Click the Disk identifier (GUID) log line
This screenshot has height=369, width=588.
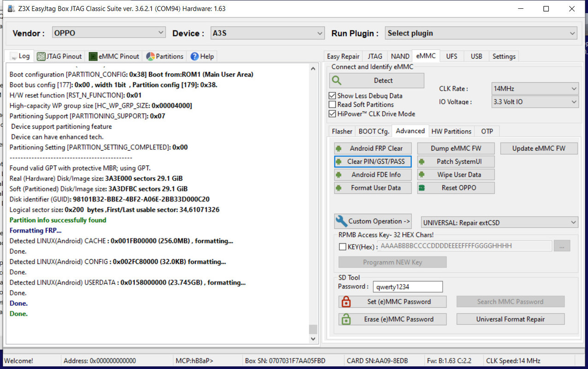(110, 199)
